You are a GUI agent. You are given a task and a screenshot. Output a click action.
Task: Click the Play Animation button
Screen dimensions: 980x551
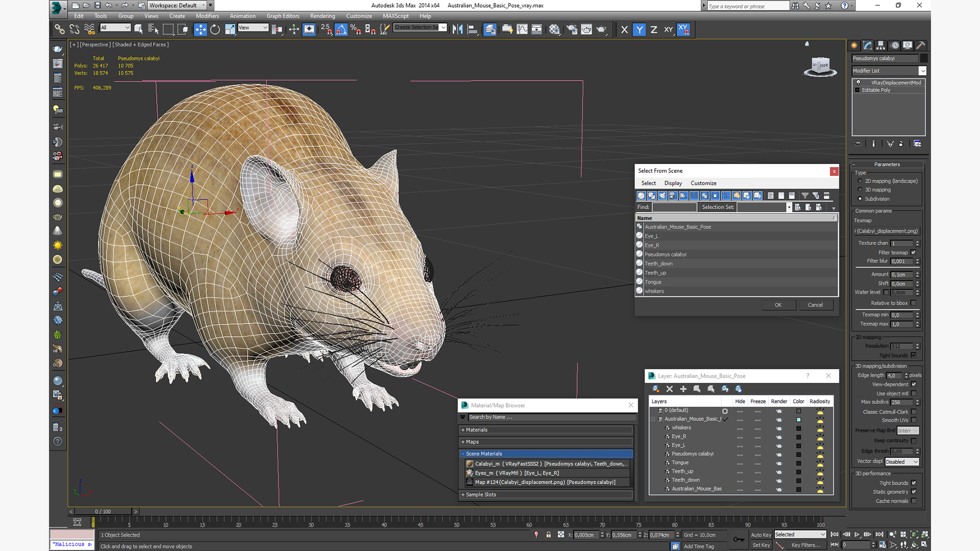(857, 534)
